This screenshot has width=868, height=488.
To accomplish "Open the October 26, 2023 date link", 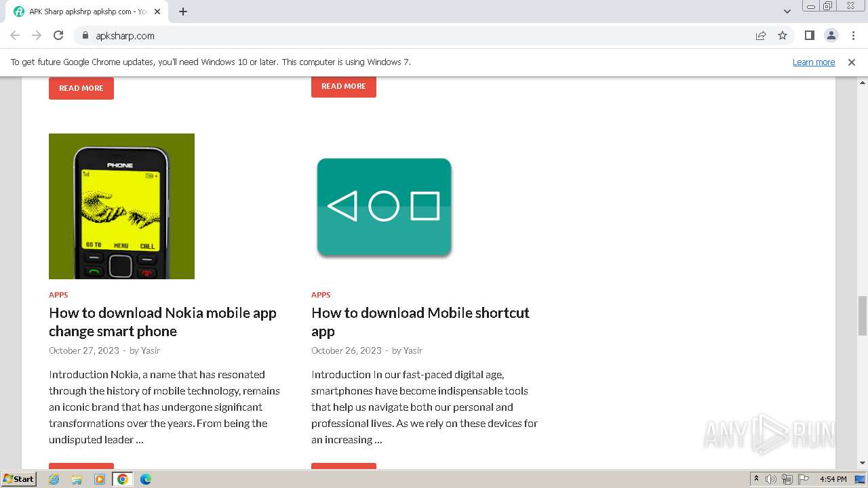I will [347, 350].
